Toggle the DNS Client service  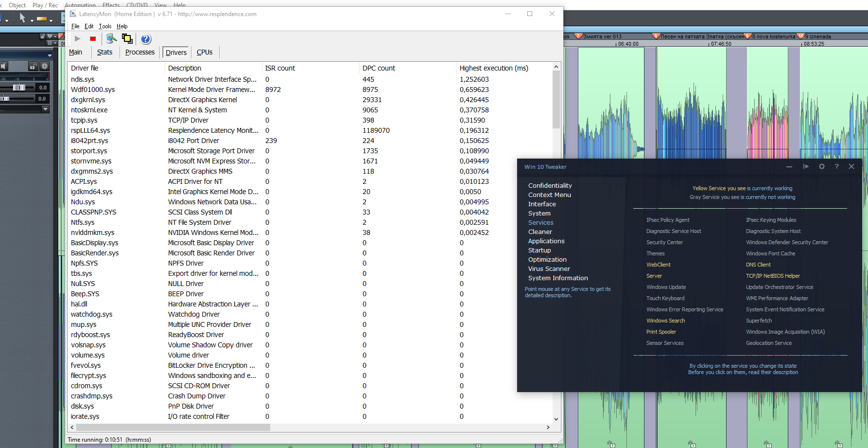click(758, 265)
